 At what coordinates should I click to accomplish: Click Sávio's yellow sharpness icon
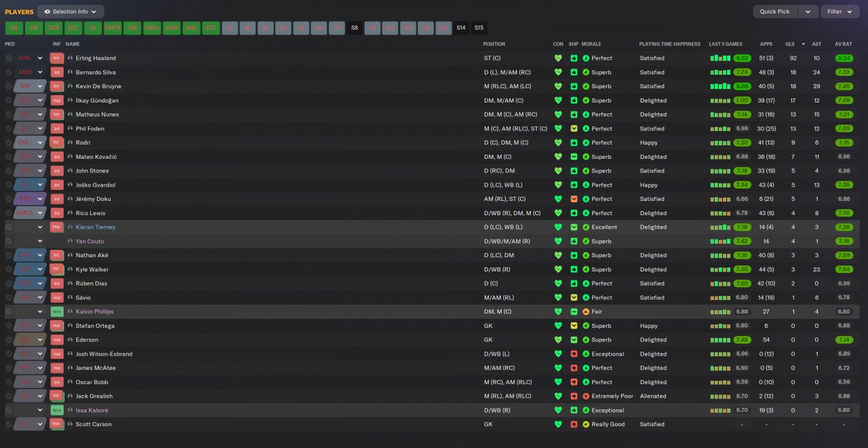click(x=574, y=298)
